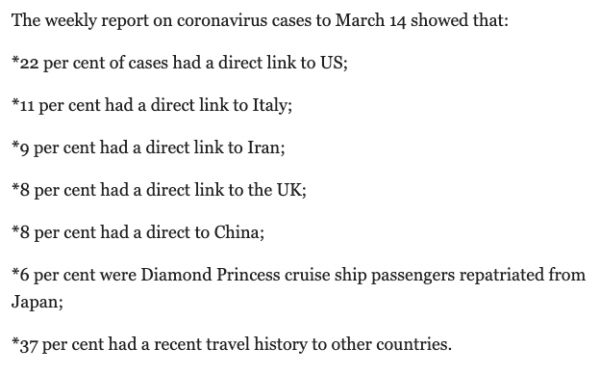Click the number "22" in the US line
The height and width of the screenshot is (375, 600).
(x=29, y=63)
